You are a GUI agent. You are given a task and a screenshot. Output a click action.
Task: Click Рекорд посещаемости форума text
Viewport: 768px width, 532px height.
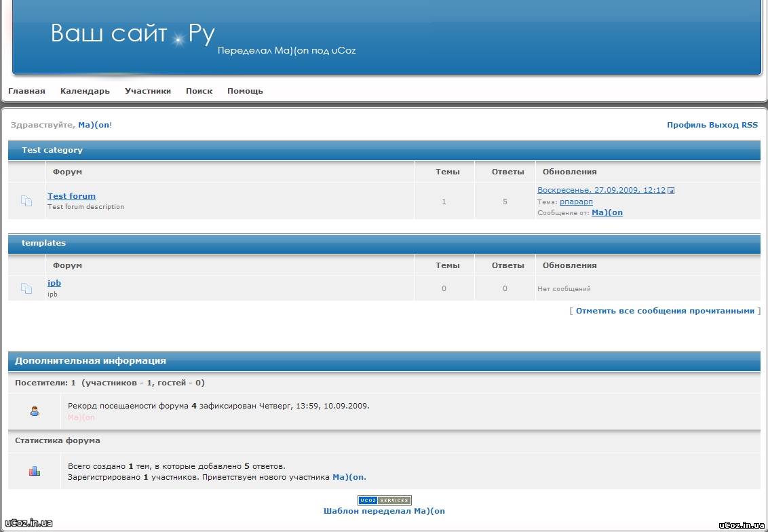tap(219, 406)
